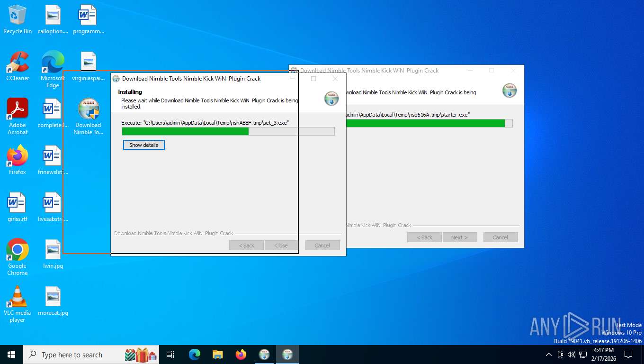Viewport: 644px width, 364px height.
Task: Click Show details in front installer
Action: (x=143, y=145)
